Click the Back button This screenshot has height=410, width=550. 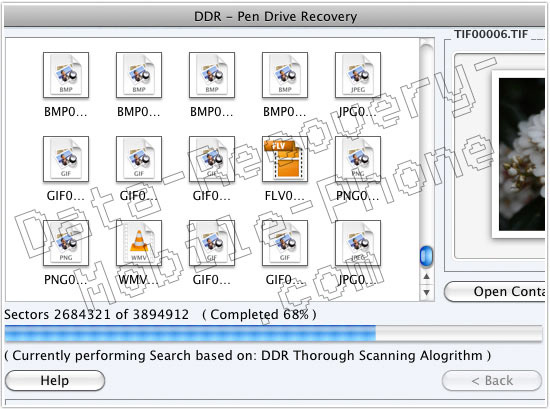click(492, 381)
